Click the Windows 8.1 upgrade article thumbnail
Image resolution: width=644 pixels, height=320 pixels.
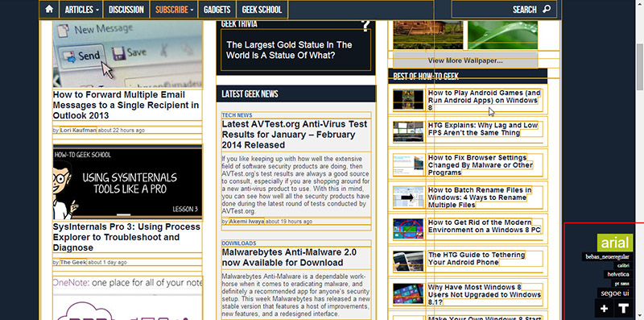[408, 293]
